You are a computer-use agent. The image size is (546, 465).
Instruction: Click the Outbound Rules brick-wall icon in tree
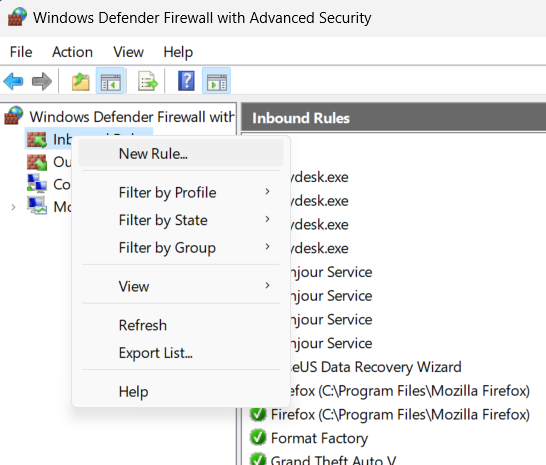[37, 162]
